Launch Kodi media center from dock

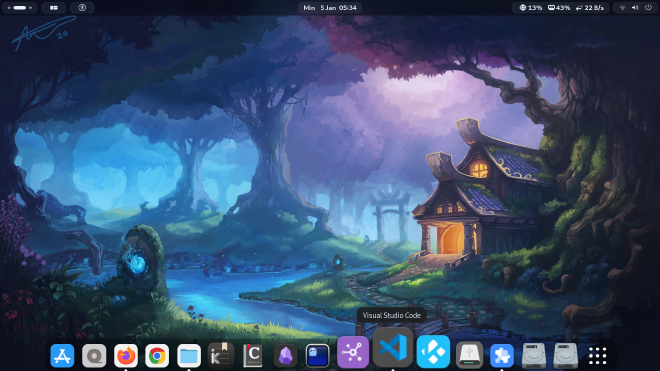click(433, 352)
